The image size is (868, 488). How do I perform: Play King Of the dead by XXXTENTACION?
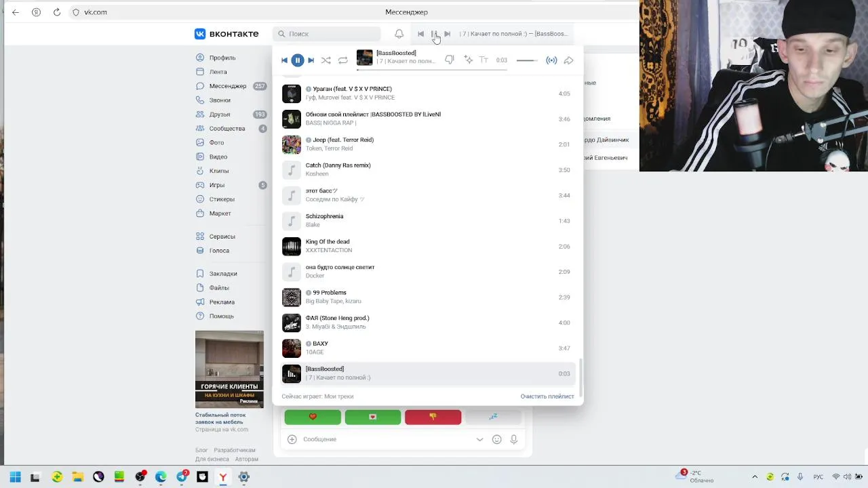click(x=427, y=246)
